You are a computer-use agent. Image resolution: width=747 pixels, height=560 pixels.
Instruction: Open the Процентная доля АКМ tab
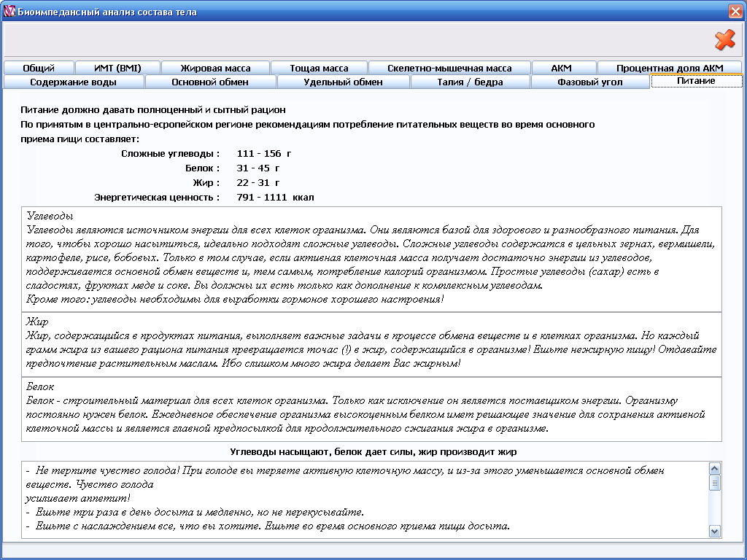pyautogui.click(x=670, y=68)
